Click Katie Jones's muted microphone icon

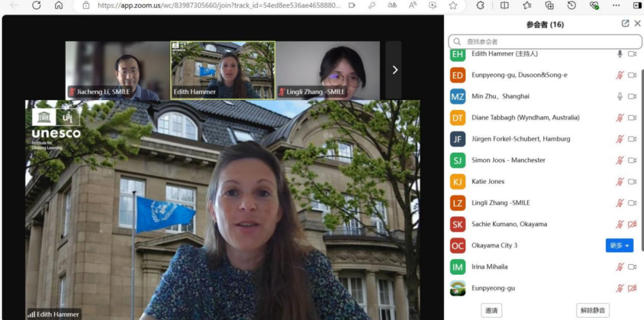(620, 181)
